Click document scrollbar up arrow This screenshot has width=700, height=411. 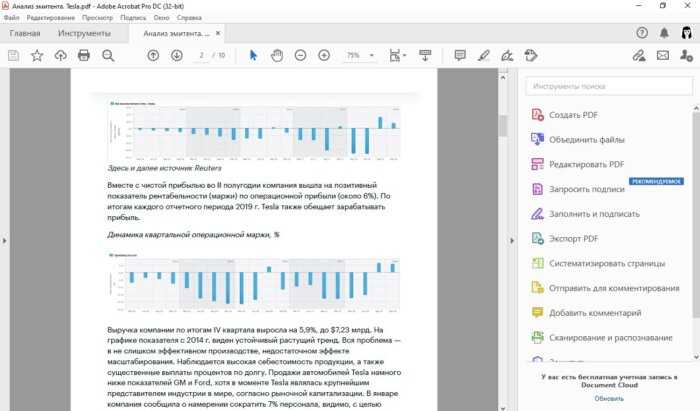tap(503, 77)
